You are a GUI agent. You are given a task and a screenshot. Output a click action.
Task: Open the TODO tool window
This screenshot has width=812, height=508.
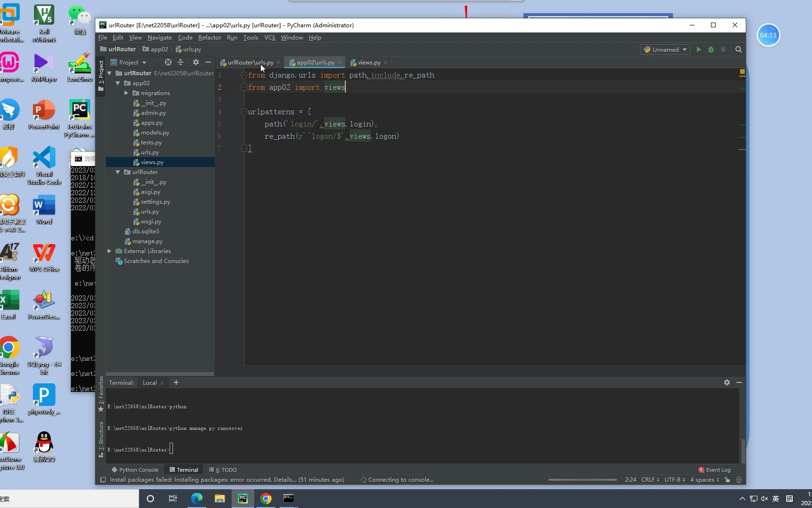(x=223, y=470)
